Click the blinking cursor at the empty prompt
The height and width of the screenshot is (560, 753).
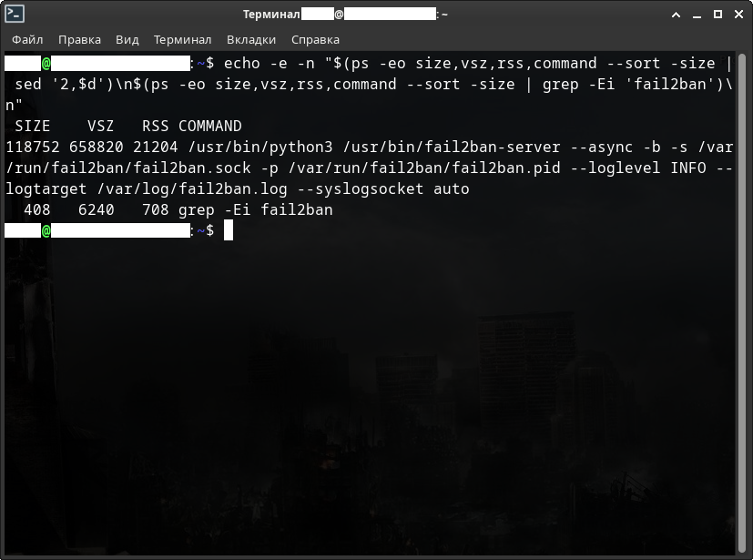click(x=229, y=230)
